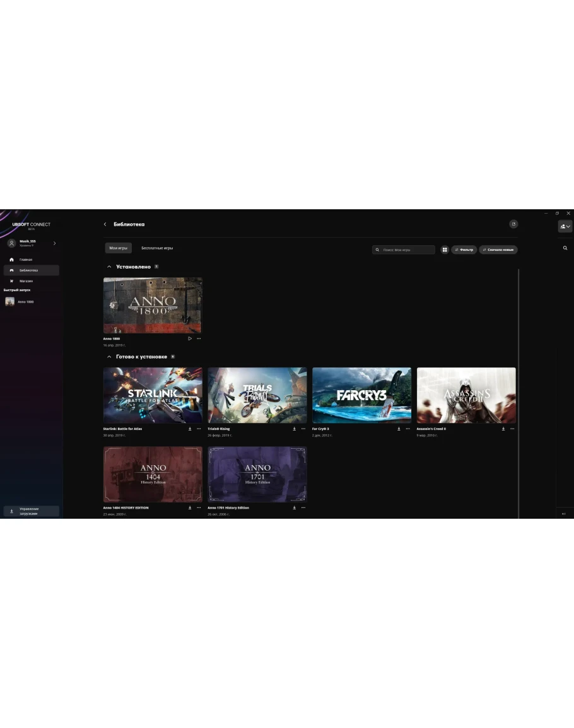Open more options for Trials Rising

(303, 429)
